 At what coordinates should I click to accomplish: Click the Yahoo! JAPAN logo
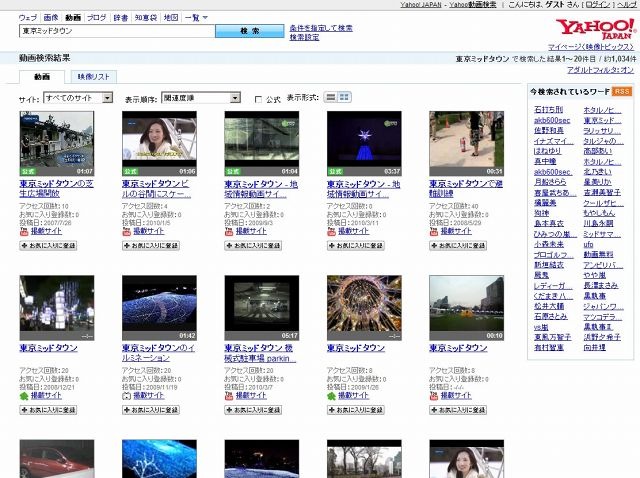click(596, 29)
